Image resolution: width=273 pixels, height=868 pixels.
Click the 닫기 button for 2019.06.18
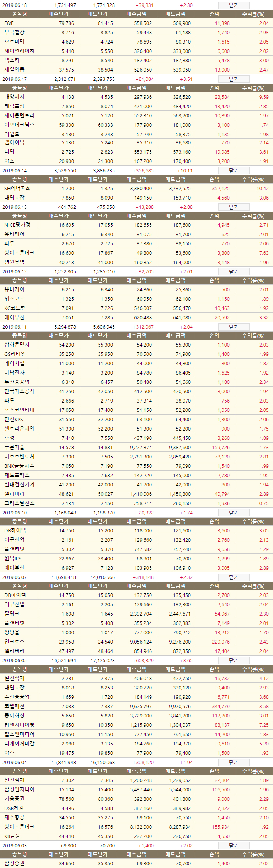(x=234, y=5)
